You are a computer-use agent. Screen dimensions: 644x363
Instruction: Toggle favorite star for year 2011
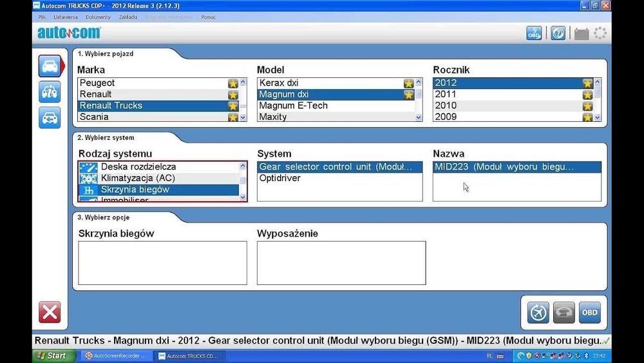click(x=587, y=95)
